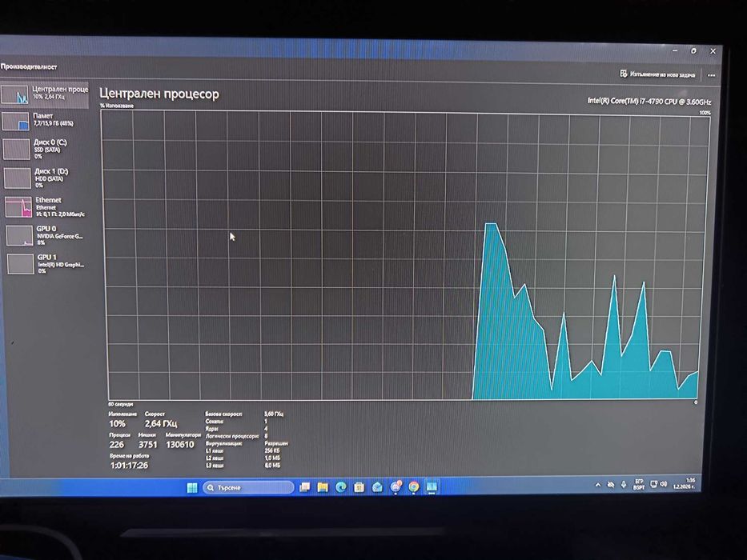Click the Производителност page title

(x=29, y=66)
